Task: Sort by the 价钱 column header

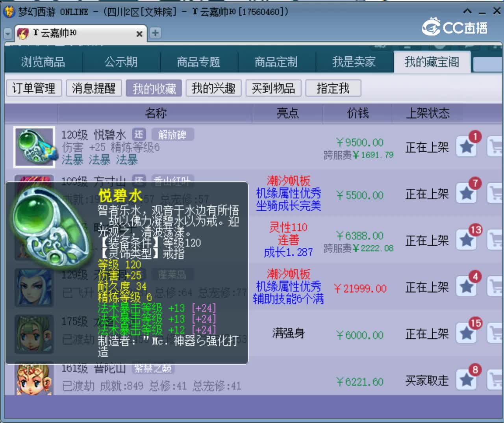Action: pos(358,113)
